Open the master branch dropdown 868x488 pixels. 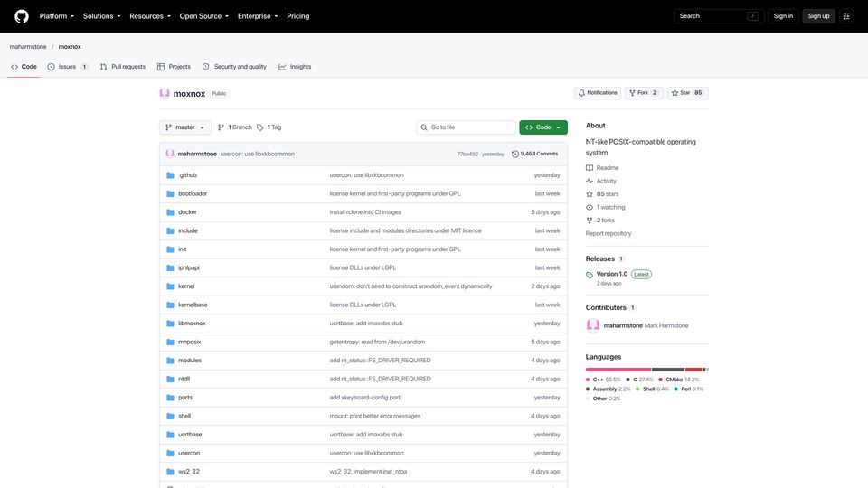184,127
